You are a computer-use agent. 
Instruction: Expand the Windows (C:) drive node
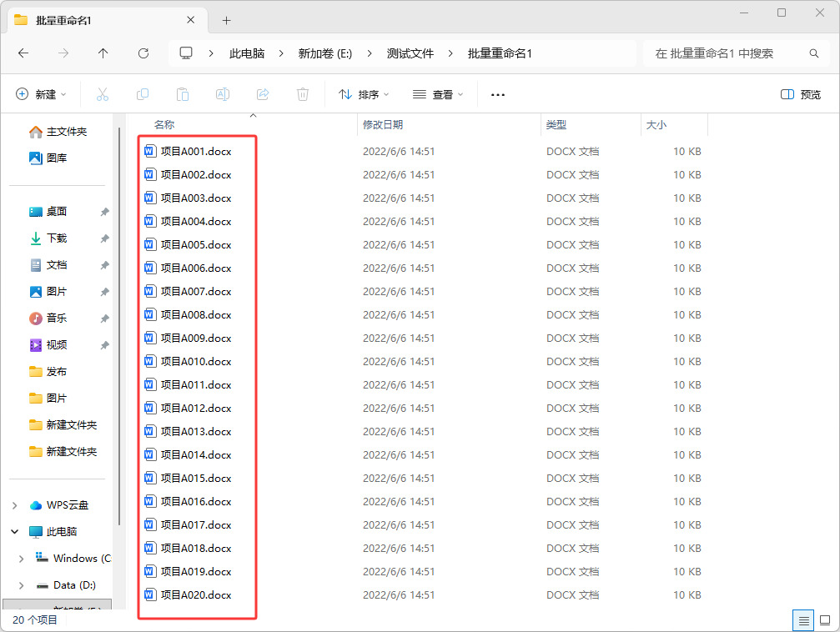click(22, 559)
